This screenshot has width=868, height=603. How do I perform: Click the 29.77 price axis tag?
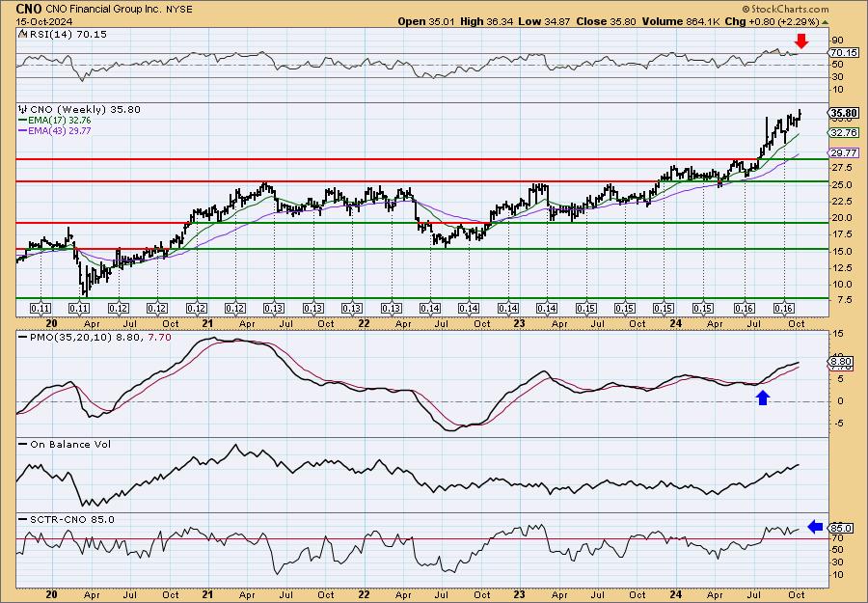coord(844,152)
